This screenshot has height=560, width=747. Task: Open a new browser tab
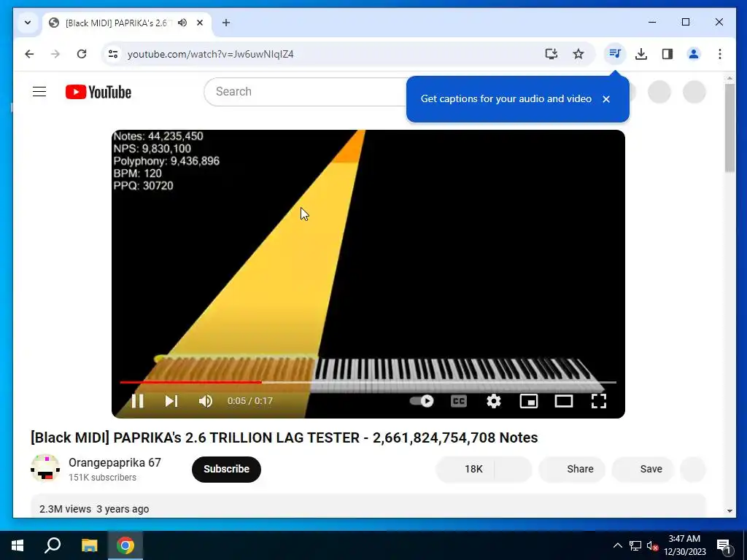click(x=226, y=23)
